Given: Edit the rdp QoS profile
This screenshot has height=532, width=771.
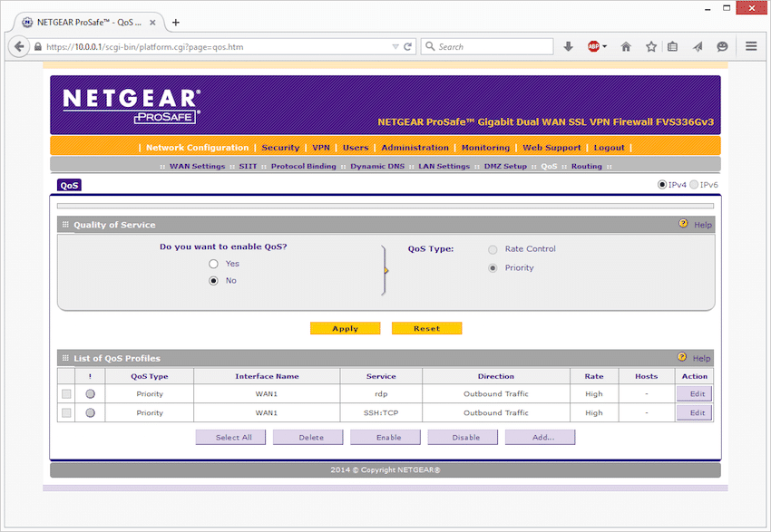Looking at the screenshot, I should coord(694,393).
